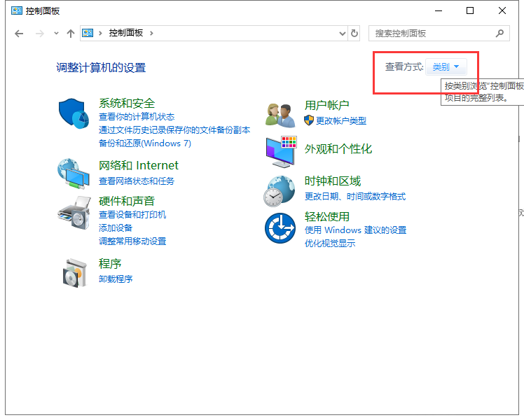Close the Control Panel window

(x=502, y=10)
